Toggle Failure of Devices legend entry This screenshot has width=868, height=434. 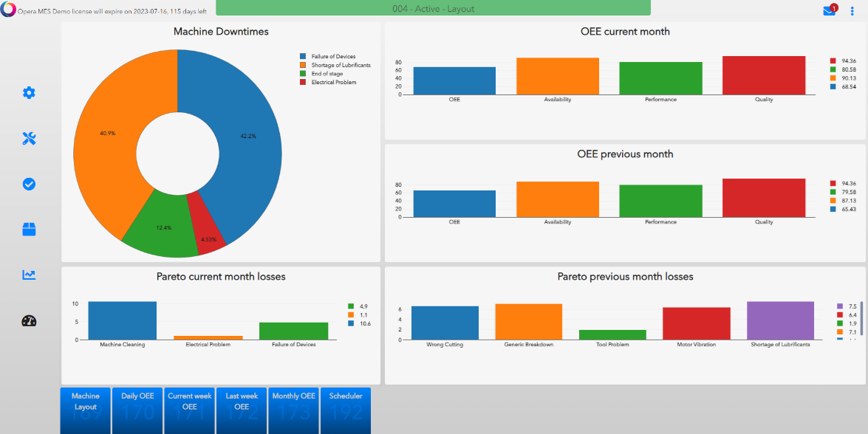(x=332, y=57)
